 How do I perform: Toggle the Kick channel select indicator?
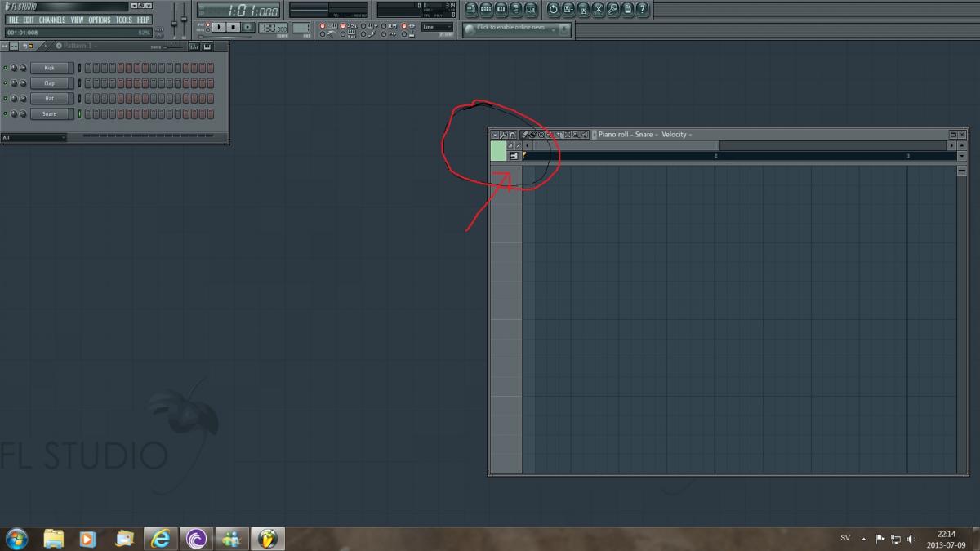(x=79, y=68)
